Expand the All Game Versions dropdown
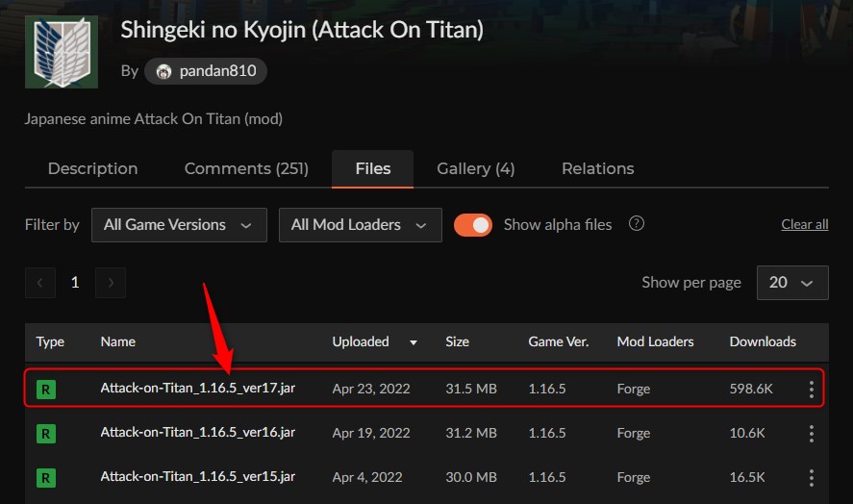Image resolution: width=853 pixels, height=504 pixels. 179,225
